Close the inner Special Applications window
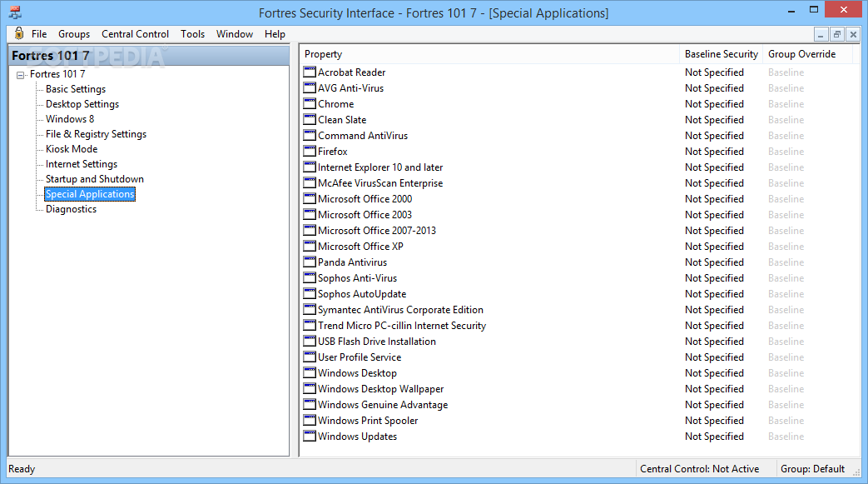The image size is (868, 484). (x=853, y=34)
